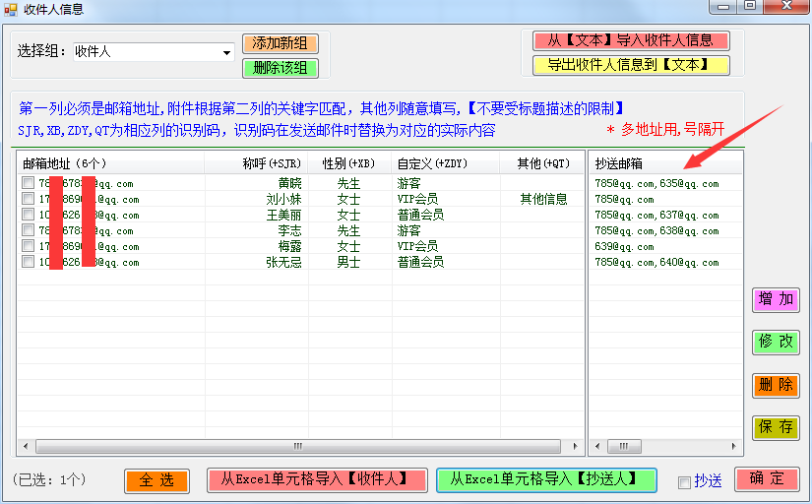Select the name cell 刘小妹
The width and height of the screenshot is (812, 504).
coord(283,199)
